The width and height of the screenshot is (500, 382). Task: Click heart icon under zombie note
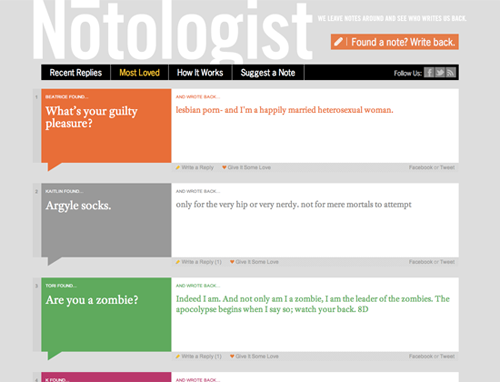pyautogui.click(x=232, y=356)
